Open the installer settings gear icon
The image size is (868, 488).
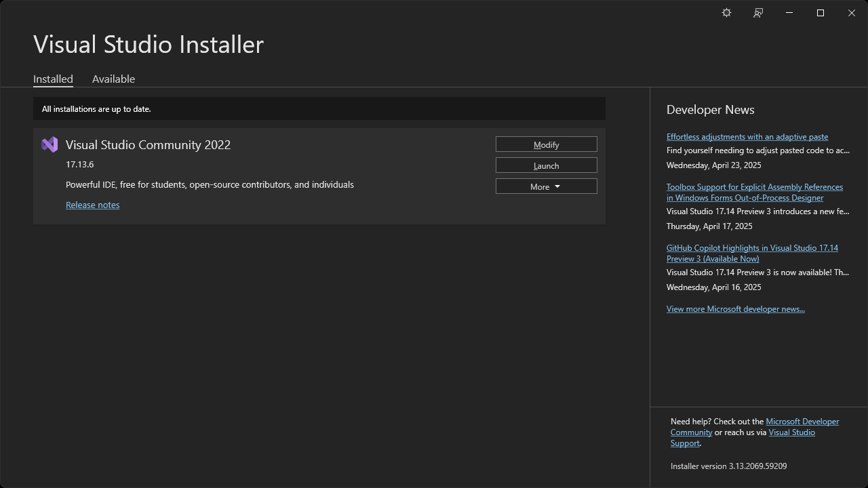click(x=726, y=13)
